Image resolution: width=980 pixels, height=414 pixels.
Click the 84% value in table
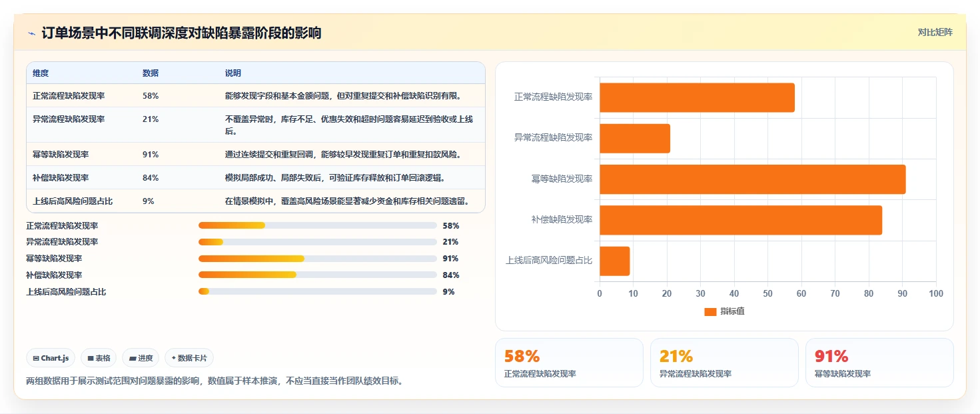click(x=151, y=178)
